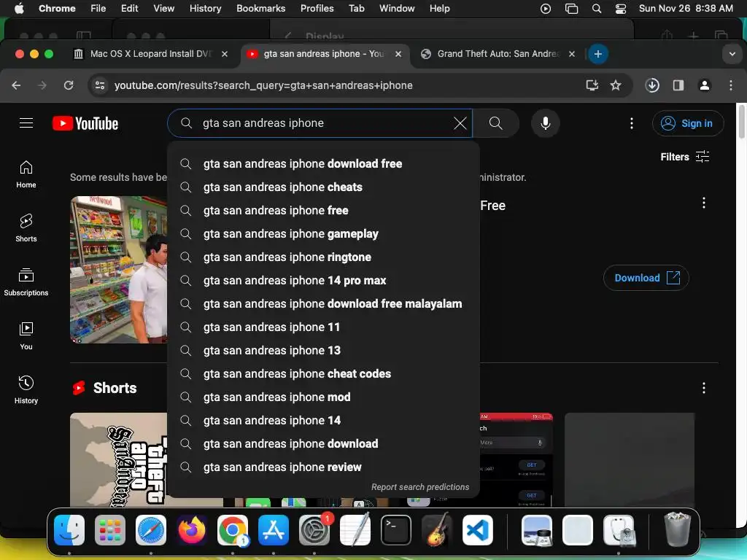Open Subscriptions in the sidebar
Image resolution: width=747 pixels, height=560 pixels.
click(x=26, y=282)
